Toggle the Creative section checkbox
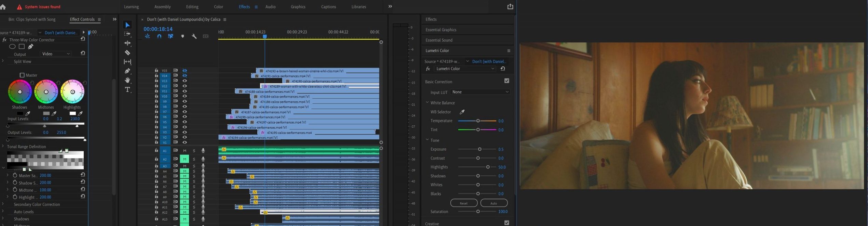The width and height of the screenshot is (868, 226). pyautogui.click(x=507, y=223)
